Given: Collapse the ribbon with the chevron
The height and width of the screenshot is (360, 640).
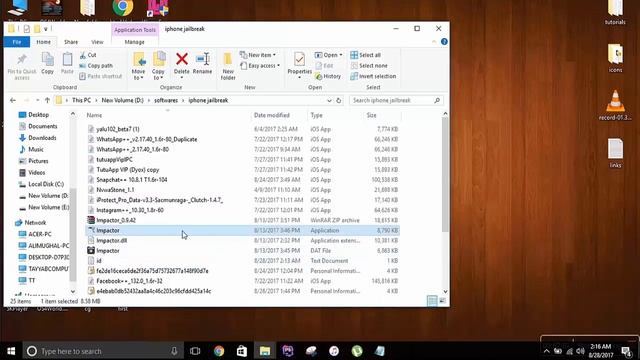Looking at the screenshot, I should 433,42.
